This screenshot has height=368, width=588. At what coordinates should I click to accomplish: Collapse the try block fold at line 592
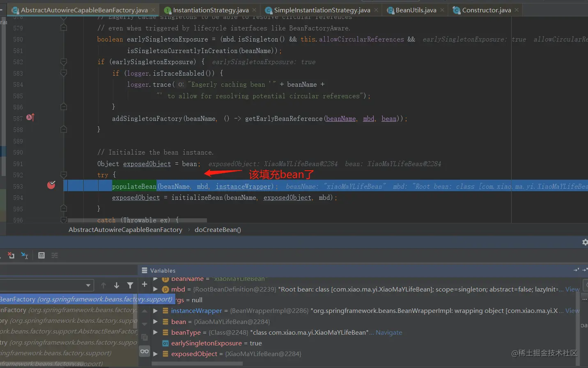click(64, 175)
